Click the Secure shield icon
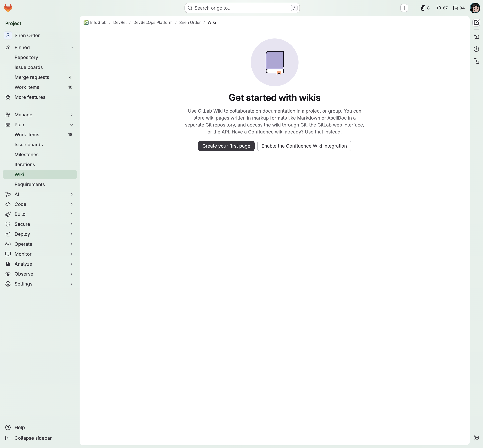Screen dimensions: 483x448 [8, 224]
